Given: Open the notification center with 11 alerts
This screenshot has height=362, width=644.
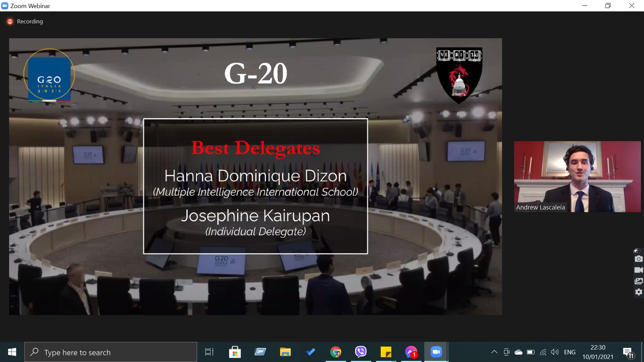Looking at the screenshot, I should 628,353.
